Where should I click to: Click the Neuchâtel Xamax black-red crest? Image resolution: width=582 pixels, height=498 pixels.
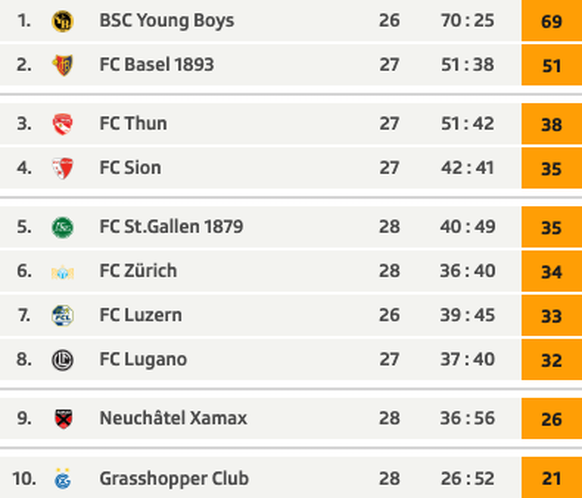pyautogui.click(x=63, y=419)
